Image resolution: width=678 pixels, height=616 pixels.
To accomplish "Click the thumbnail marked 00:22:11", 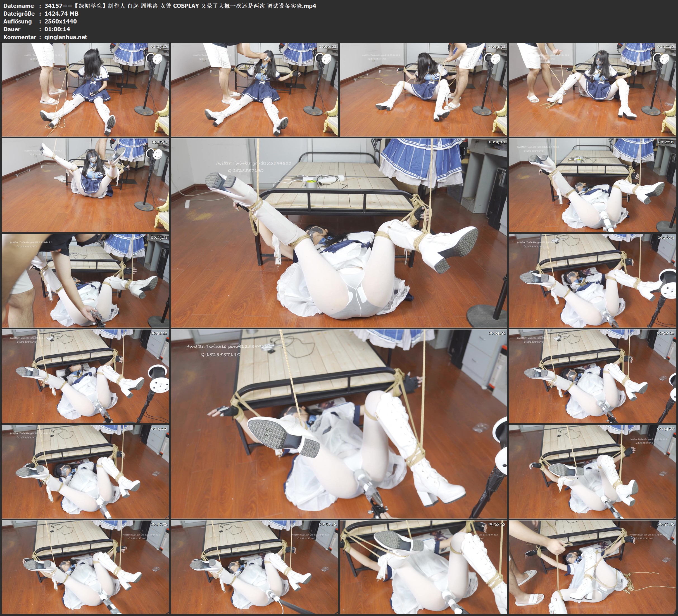I will click(x=593, y=185).
